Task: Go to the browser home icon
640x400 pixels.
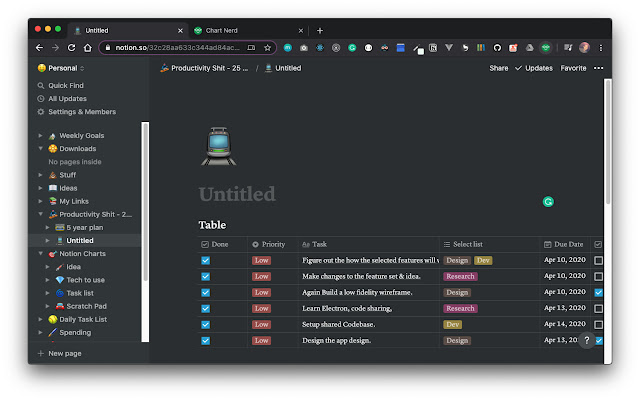Action: coord(87,48)
